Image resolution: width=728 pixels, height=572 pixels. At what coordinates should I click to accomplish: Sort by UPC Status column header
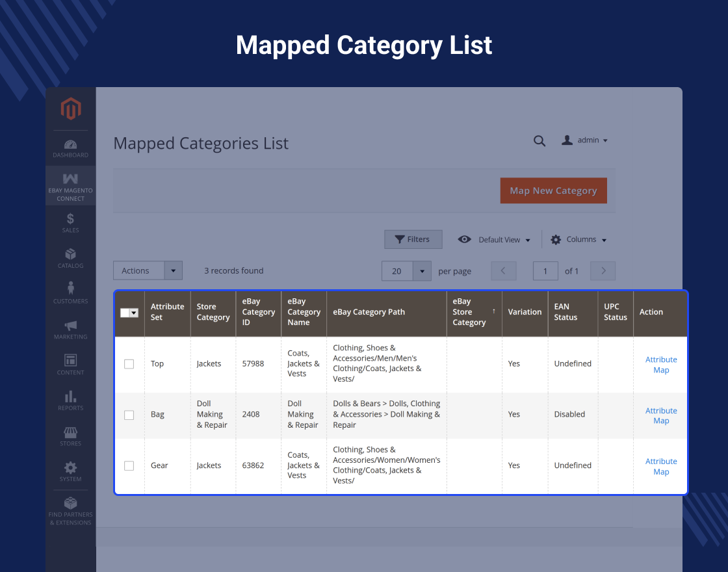click(x=616, y=312)
